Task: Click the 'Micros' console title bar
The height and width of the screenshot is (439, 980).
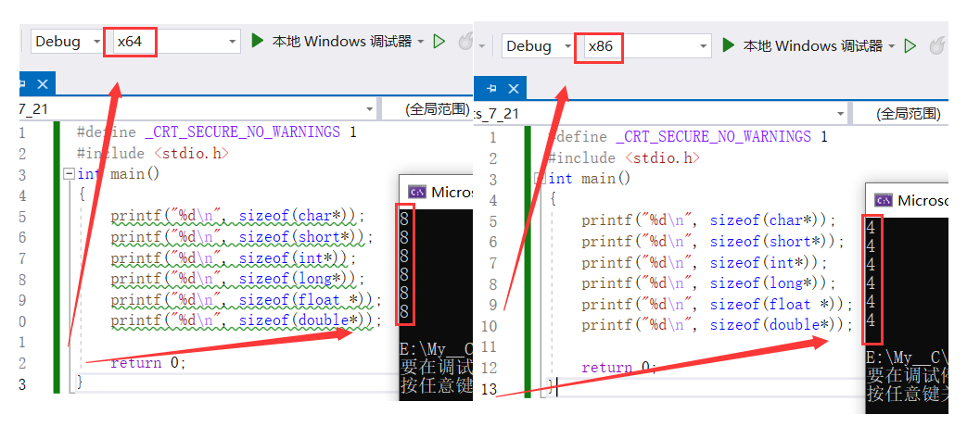Action: coord(436,192)
